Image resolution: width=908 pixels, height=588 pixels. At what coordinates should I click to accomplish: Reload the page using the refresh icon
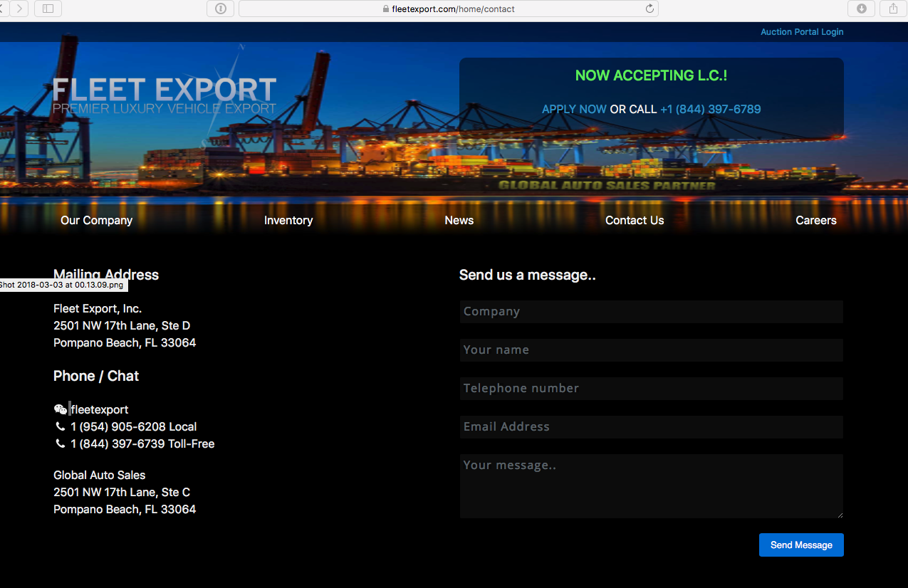point(649,9)
